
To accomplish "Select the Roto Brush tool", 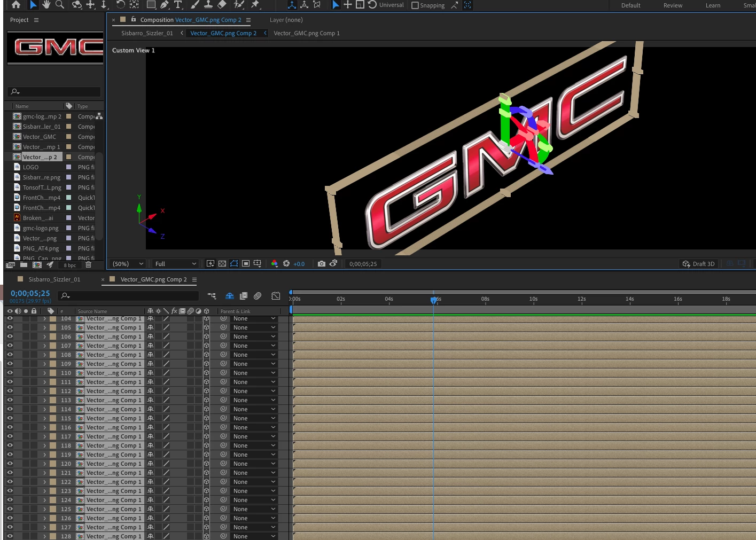I will click(x=239, y=5).
